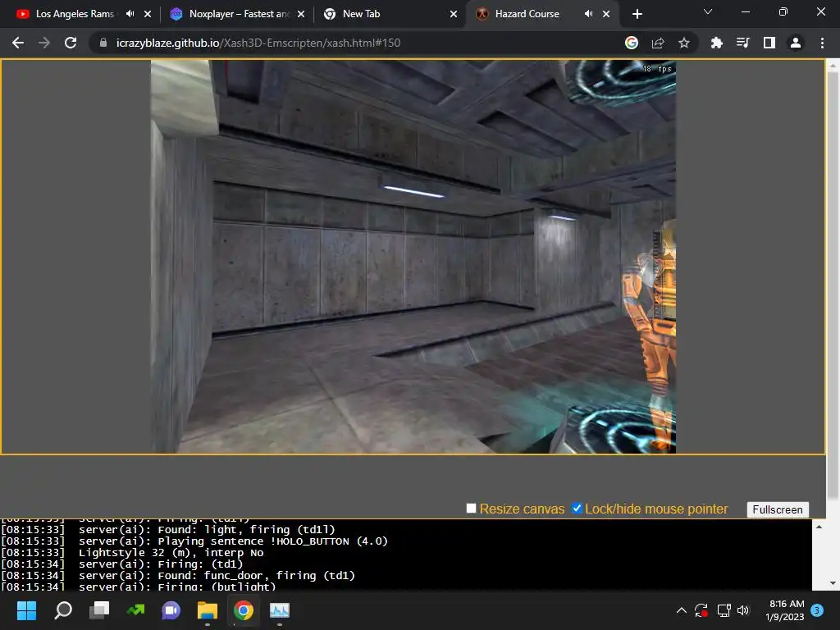Screen dimensions: 840x630
Task: Select the Hazard Course tab
Action: [527, 14]
